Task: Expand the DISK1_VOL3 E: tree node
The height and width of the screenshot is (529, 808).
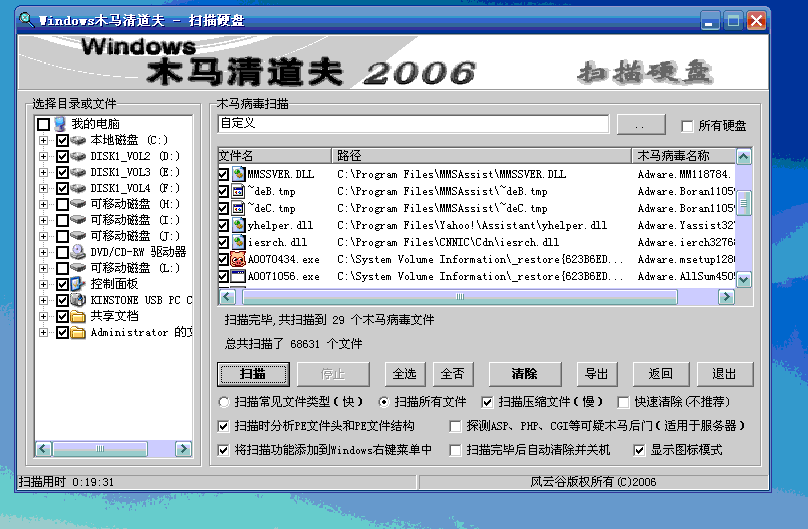Action: pos(44,172)
